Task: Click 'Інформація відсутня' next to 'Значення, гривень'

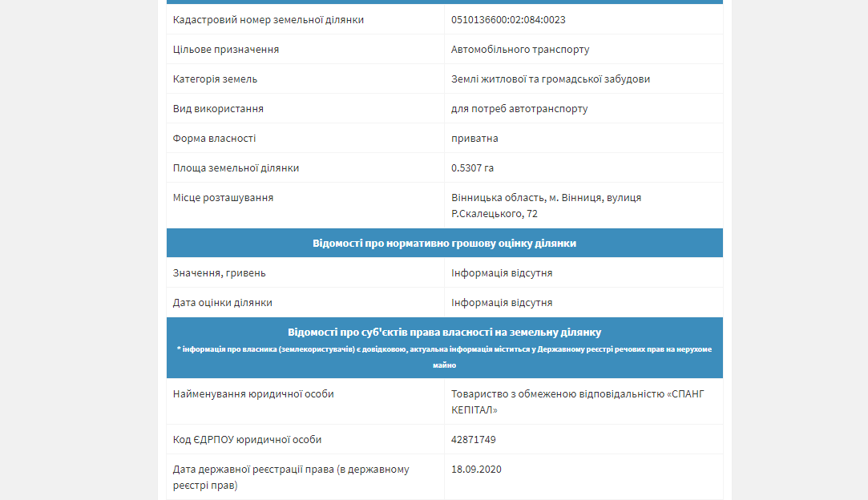Action: pos(502,273)
